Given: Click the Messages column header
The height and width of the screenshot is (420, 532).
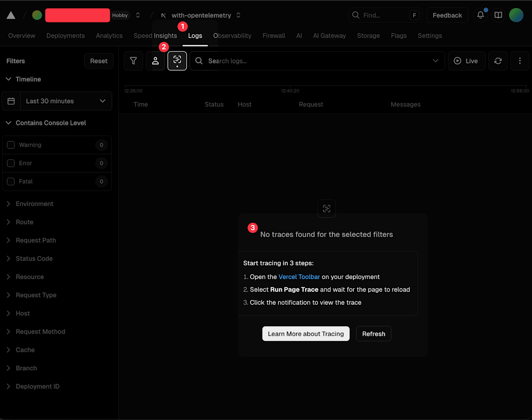Looking at the screenshot, I should click(x=406, y=104).
